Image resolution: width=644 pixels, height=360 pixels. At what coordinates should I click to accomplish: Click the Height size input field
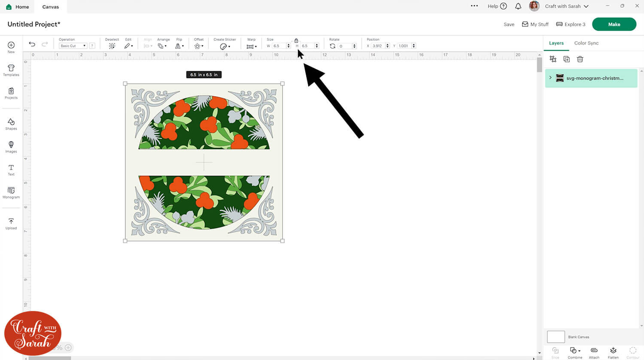[307, 46]
